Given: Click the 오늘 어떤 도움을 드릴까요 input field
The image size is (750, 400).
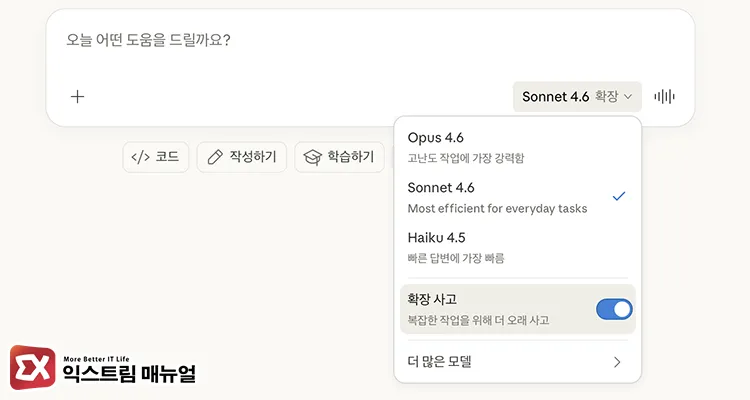Looking at the screenshot, I should [x=300, y=41].
